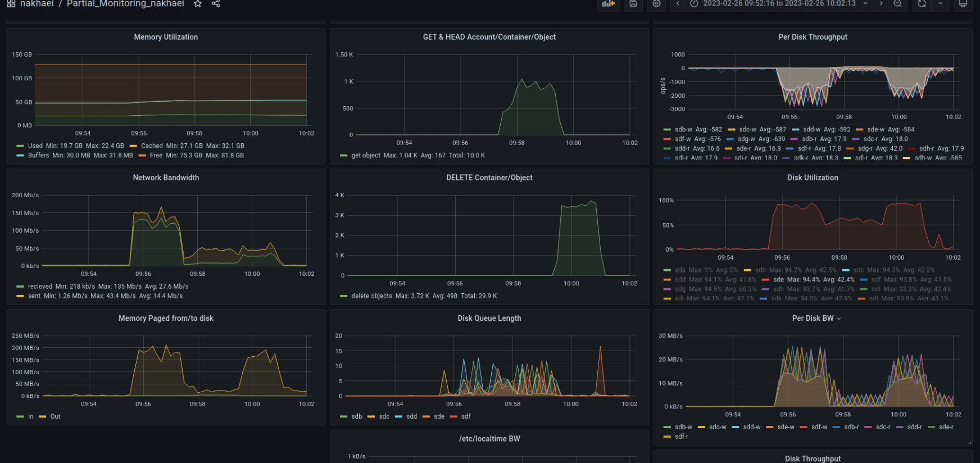
Task: Click the Disk Utilization panel title
Action: click(813, 178)
